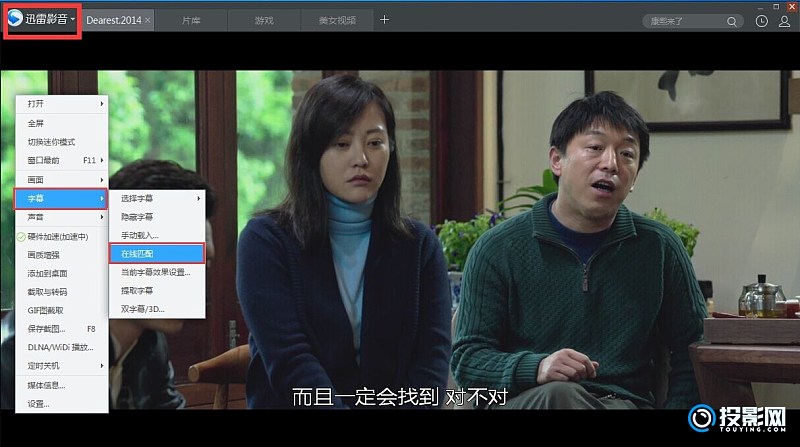Expand the 声音 submenu
Screen dimensions: 800x447
62,217
